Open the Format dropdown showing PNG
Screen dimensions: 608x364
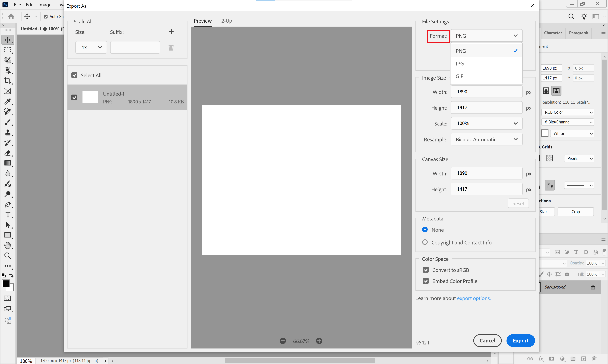coord(486,36)
